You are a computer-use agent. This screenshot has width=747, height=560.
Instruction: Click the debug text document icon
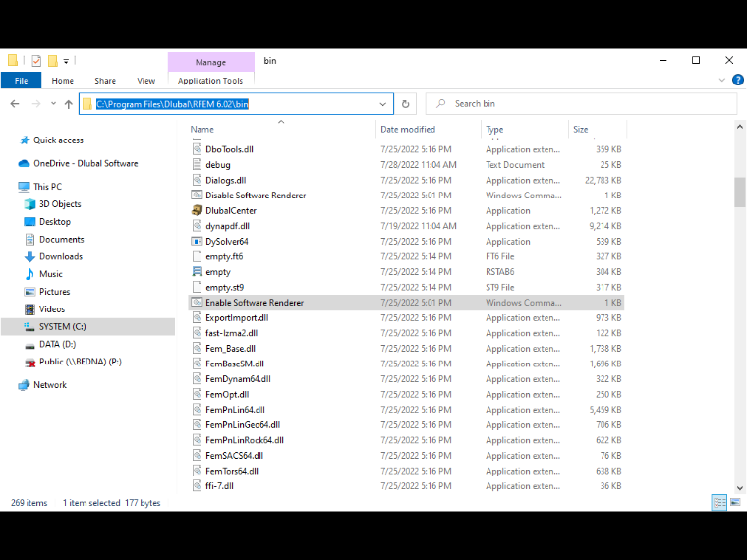coord(197,165)
